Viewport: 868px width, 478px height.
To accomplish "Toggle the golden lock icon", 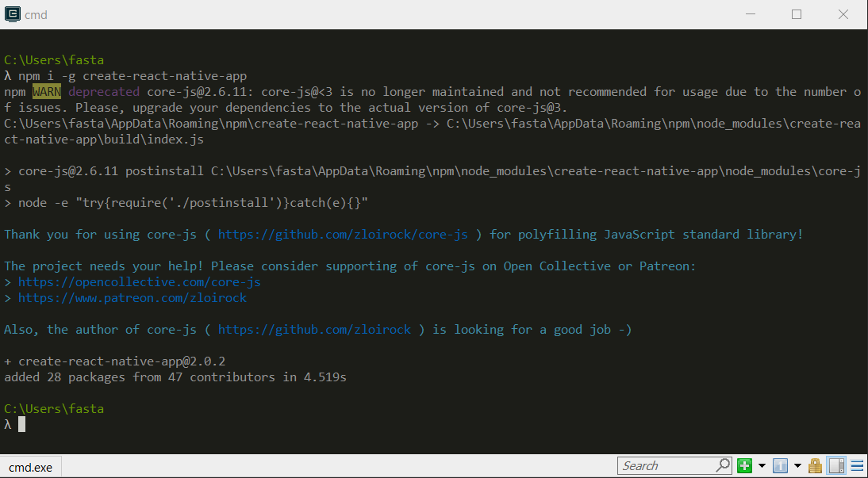I will click(815, 466).
